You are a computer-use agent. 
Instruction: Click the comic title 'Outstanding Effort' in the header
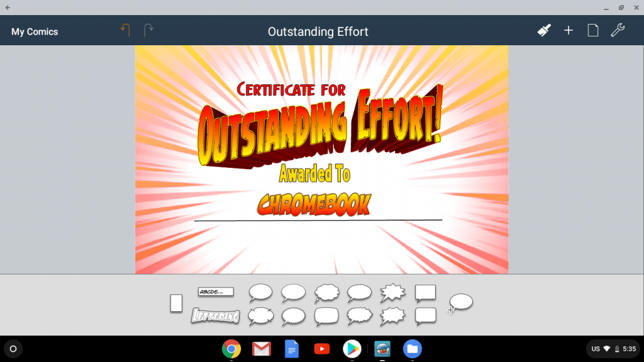[318, 31]
